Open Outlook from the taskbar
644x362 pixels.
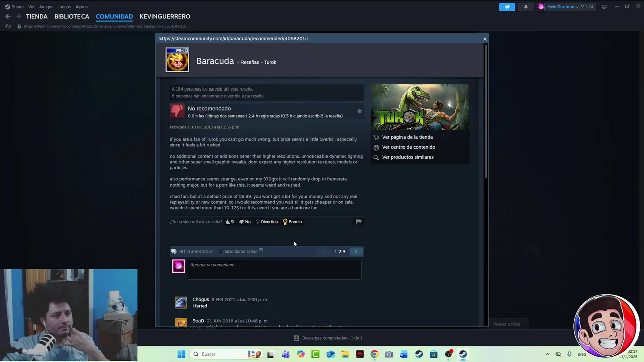[x=330, y=354]
